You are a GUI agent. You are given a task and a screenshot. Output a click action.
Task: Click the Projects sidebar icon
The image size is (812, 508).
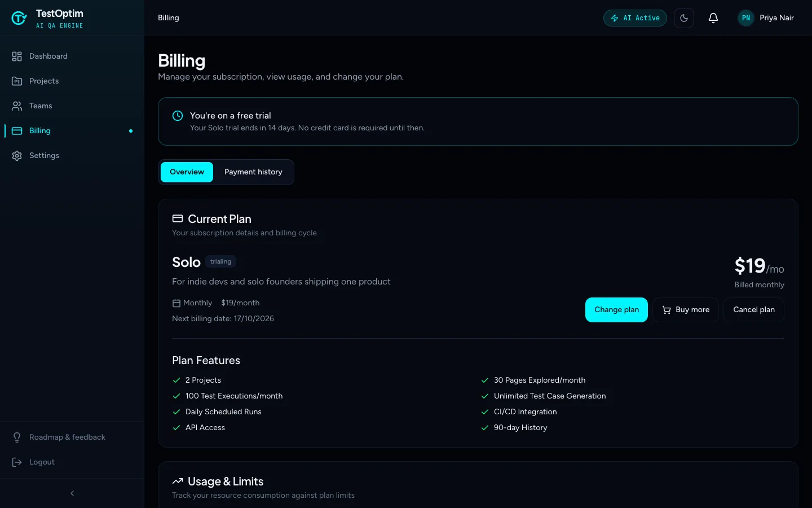coord(17,81)
